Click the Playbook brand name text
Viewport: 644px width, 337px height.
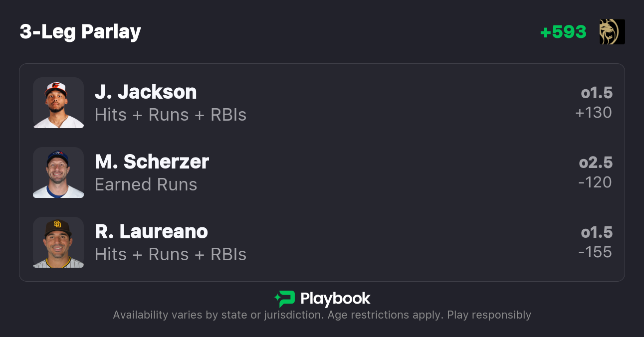click(x=335, y=299)
